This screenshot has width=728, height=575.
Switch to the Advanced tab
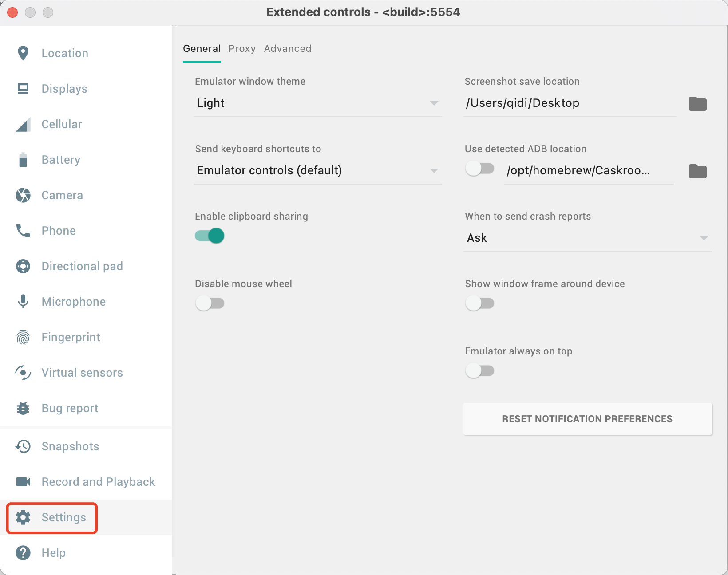[x=288, y=49]
